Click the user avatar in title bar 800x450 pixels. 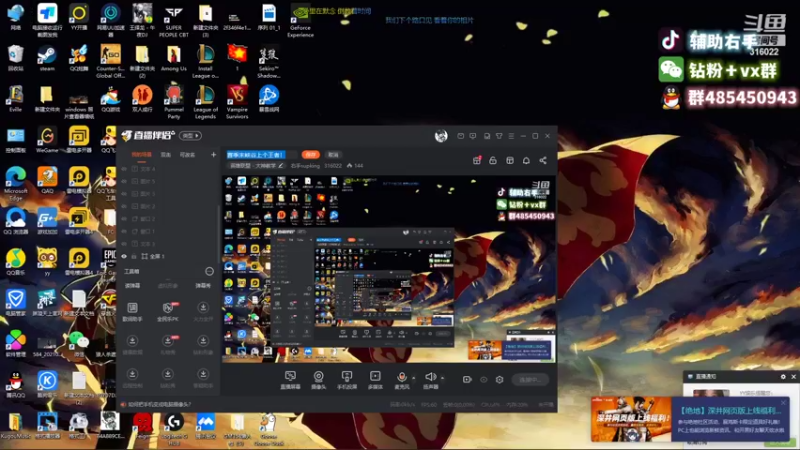tap(441, 136)
